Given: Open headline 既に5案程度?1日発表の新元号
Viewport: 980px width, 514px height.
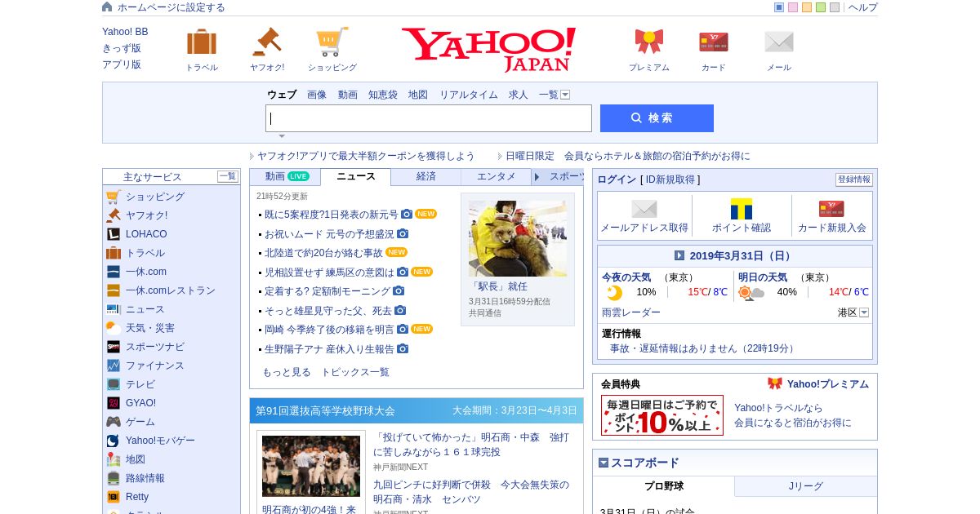Looking at the screenshot, I should pyautogui.click(x=332, y=215).
